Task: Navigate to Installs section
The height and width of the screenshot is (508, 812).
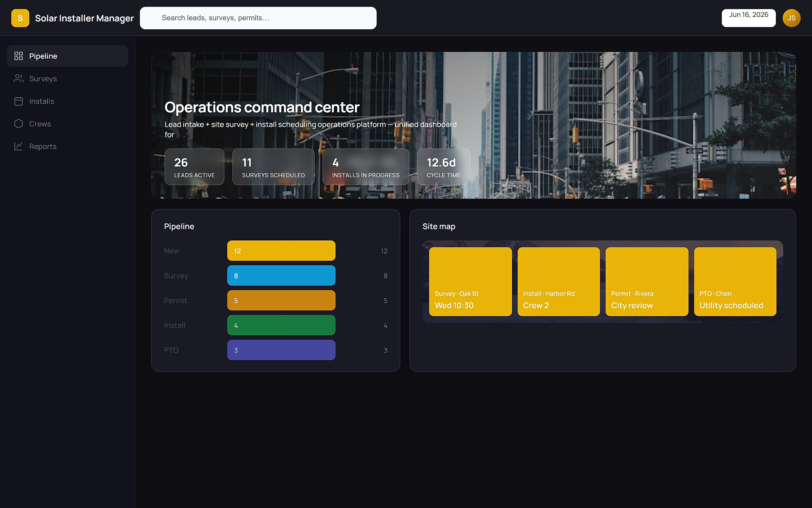Action: (x=67, y=101)
